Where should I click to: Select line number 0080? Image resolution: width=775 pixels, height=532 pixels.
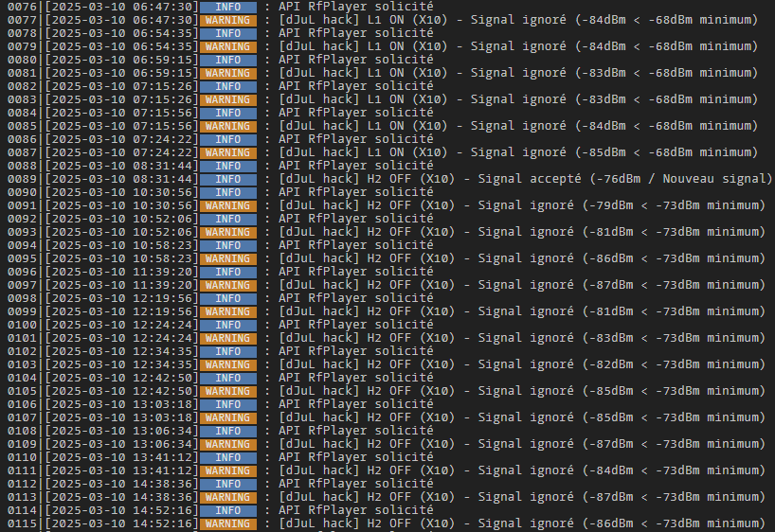coord(22,60)
